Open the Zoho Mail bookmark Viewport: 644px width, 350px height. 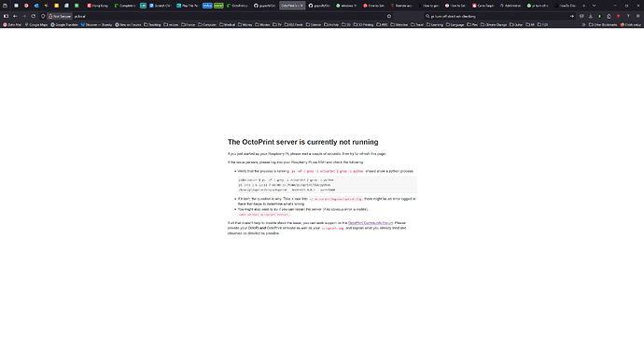pyautogui.click(x=12, y=24)
